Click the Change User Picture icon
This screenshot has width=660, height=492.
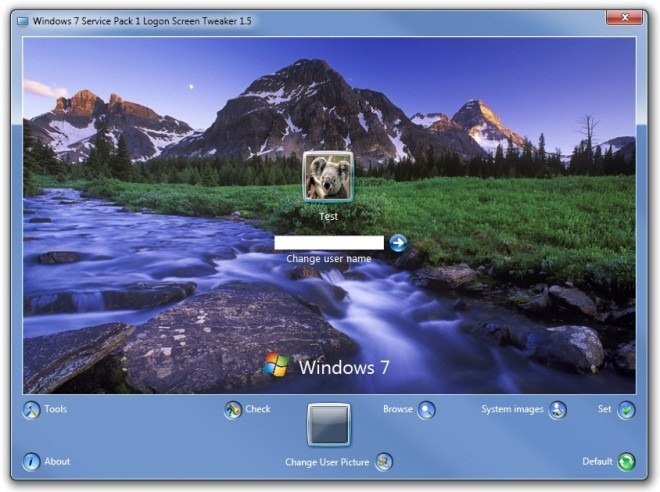pos(384,462)
